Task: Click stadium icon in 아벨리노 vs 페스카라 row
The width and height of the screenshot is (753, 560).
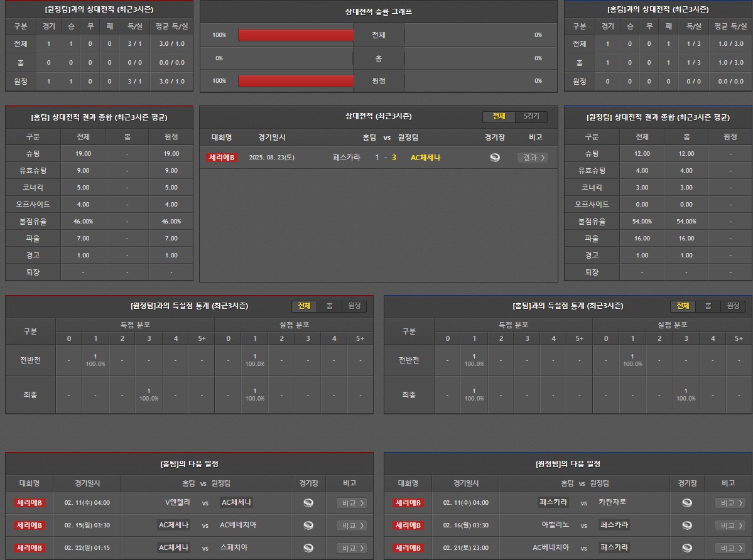Action: tap(687, 525)
